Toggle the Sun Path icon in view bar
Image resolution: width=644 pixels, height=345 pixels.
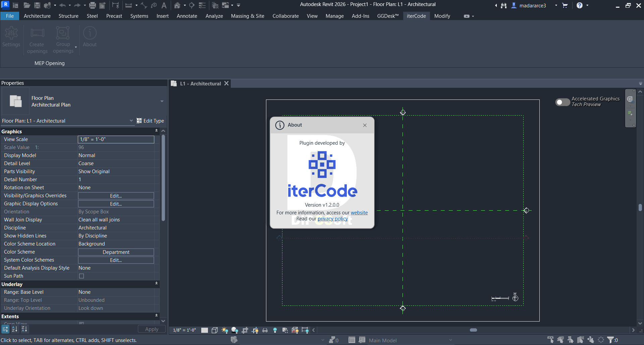225,330
